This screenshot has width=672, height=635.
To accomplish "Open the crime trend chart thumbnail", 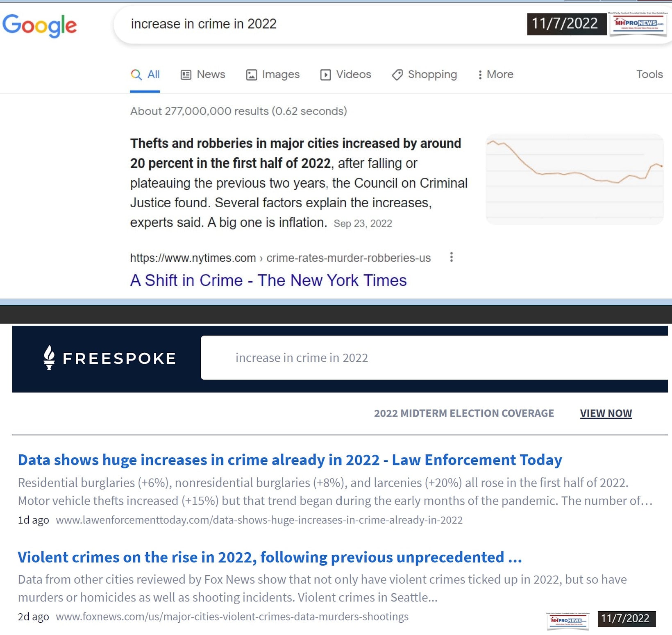I will tap(574, 179).
